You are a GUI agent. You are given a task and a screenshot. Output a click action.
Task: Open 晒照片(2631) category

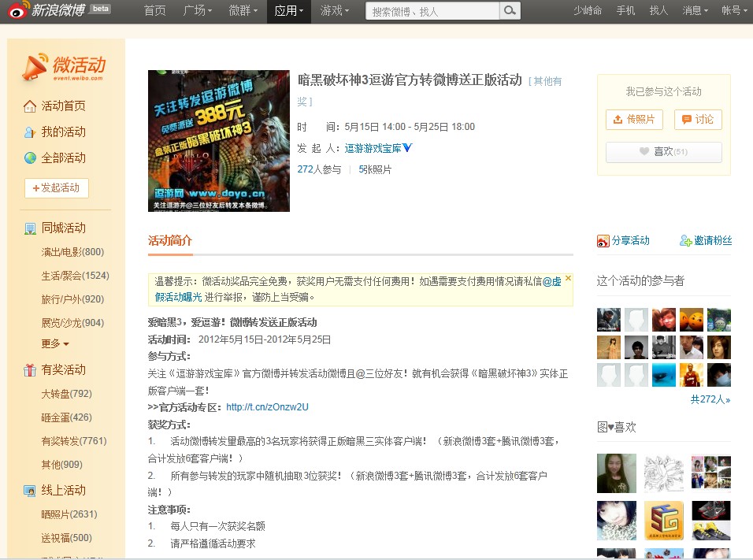click(69, 514)
